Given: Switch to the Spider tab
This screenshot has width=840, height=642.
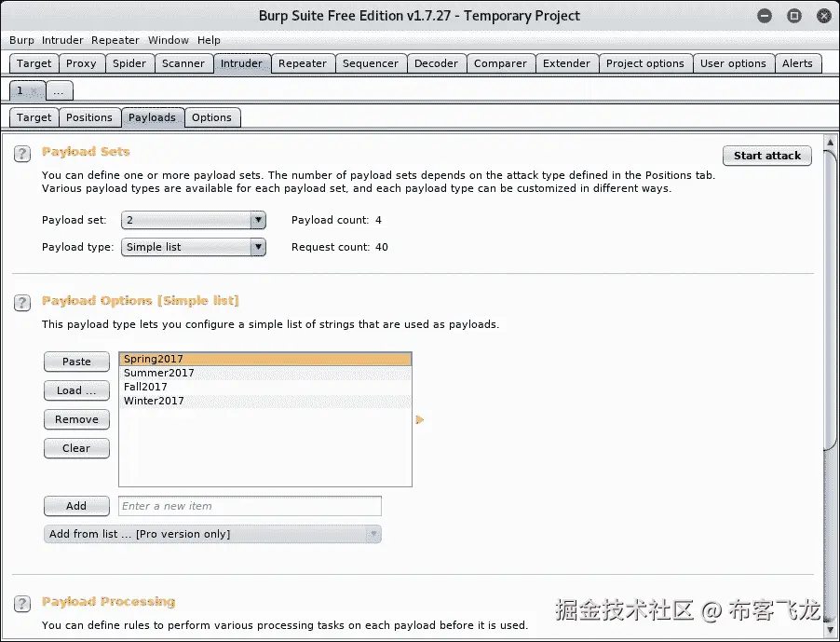Looking at the screenshot, I should (x=129, y=63).
